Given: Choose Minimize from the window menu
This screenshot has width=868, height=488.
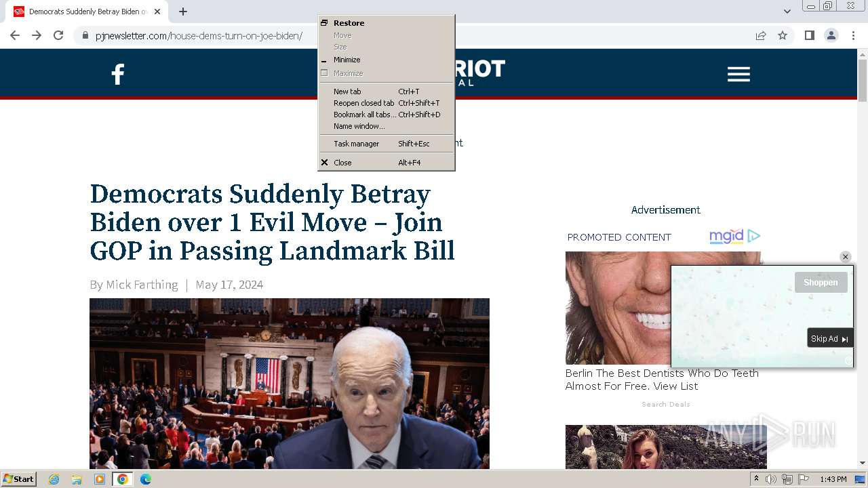Looking at the screenshot, I should (387, 60).
